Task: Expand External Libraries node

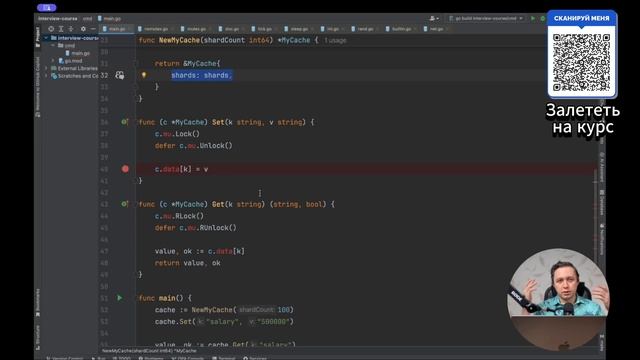Action: [x=46, y=68]
